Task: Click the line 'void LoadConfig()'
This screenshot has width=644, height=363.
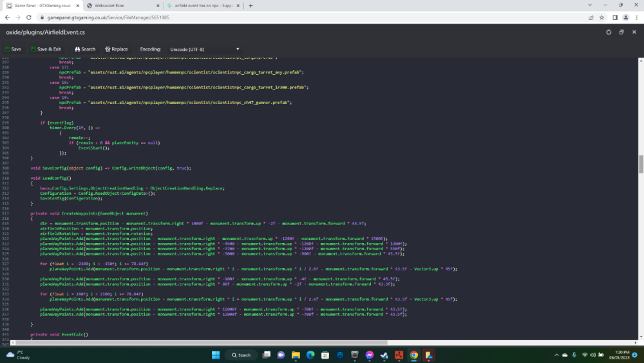Action: 50,178
